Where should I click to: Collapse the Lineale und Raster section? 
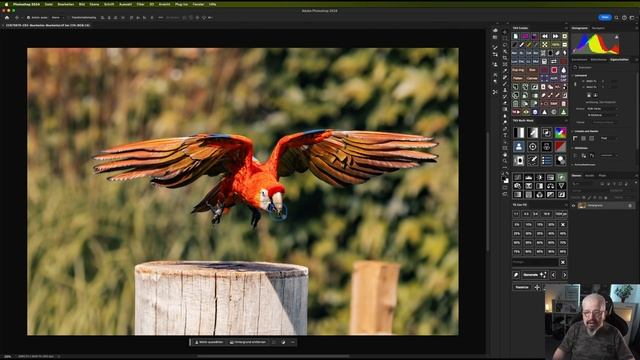[x=573, y=131]
